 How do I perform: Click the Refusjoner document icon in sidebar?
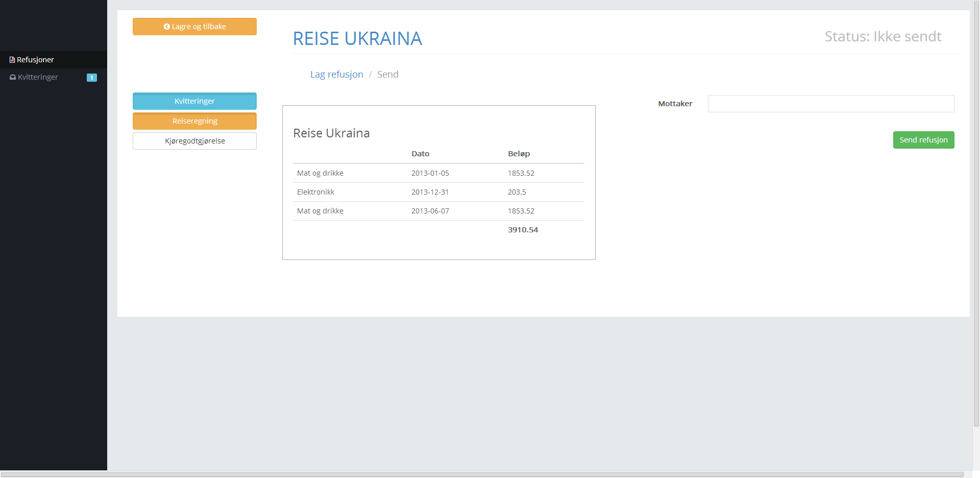[12, 60]
